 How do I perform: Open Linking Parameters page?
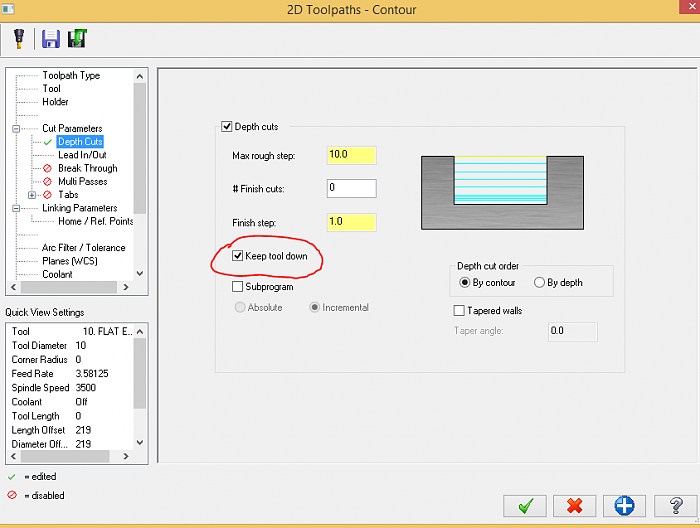[80, 208]
